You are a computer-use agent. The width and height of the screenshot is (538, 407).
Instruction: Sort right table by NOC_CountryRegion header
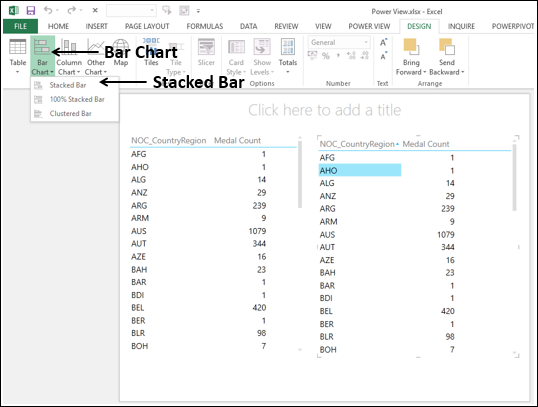[357, 144]
